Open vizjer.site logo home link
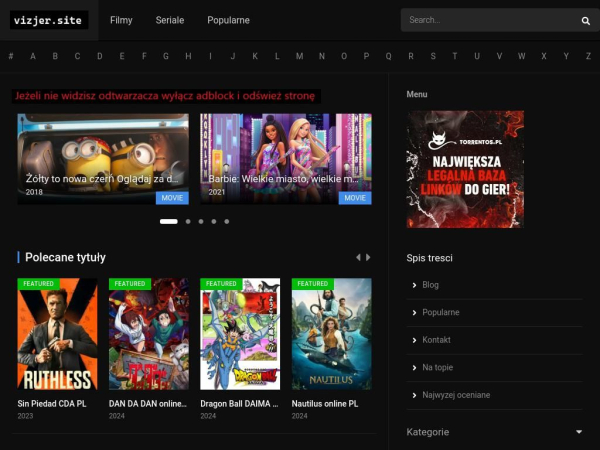 coord(49,20)
